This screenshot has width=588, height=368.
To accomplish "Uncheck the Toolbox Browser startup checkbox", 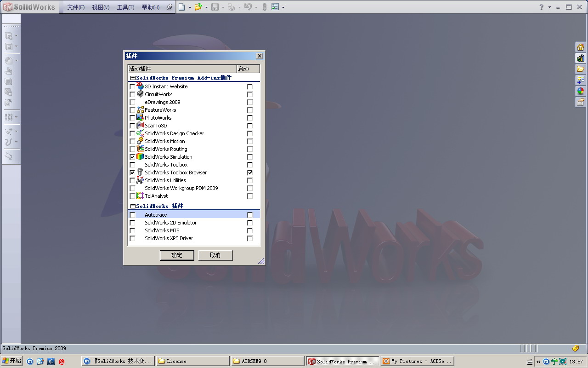I will pyautogui.click(x=250, y=172).
